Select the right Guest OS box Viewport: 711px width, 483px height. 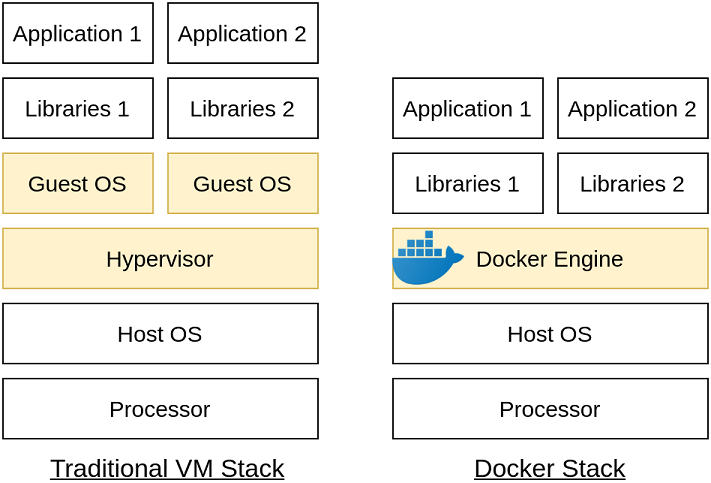(x=242, y=183)
